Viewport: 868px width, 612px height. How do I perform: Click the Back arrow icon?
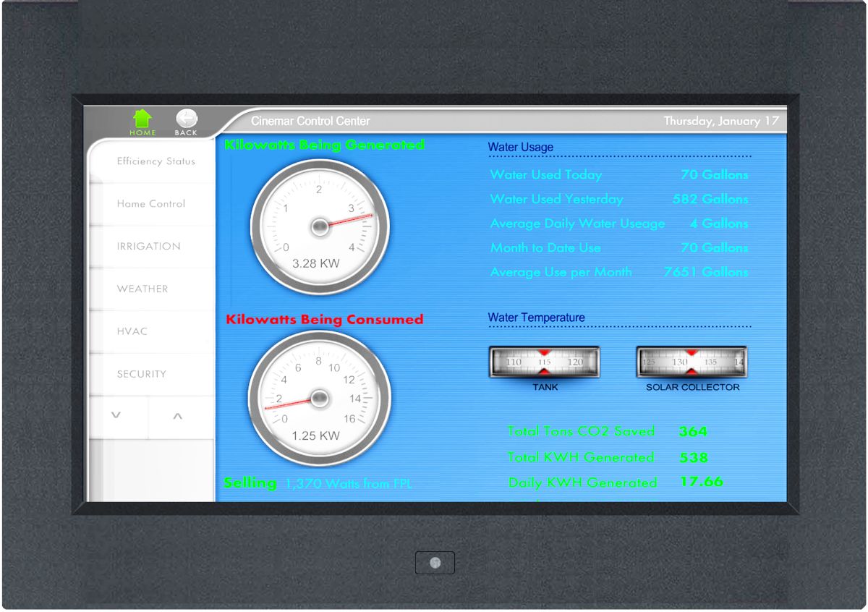pyautogui.click(x=186, y=119)
